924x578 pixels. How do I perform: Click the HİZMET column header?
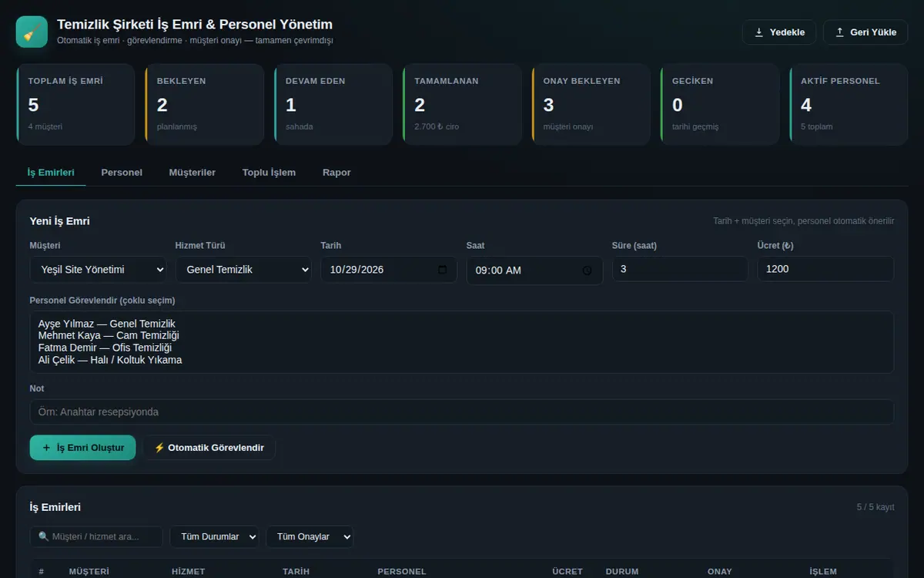point(189,572)
